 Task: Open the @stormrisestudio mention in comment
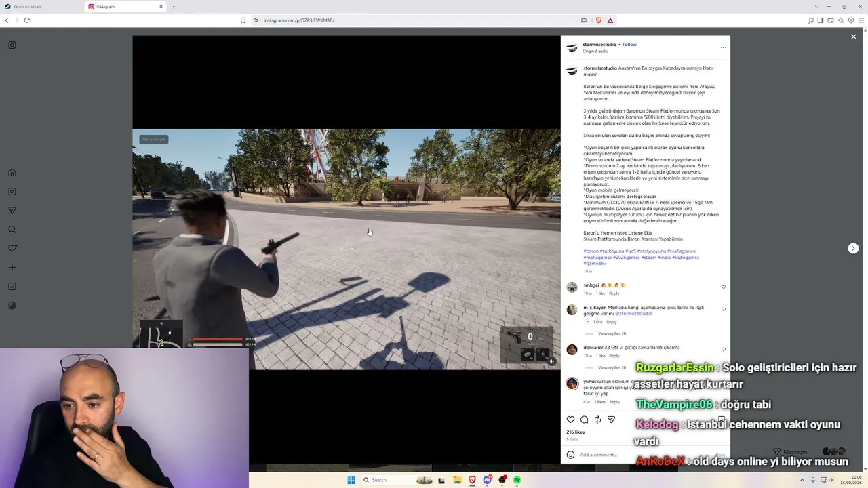tap(633, 314)
